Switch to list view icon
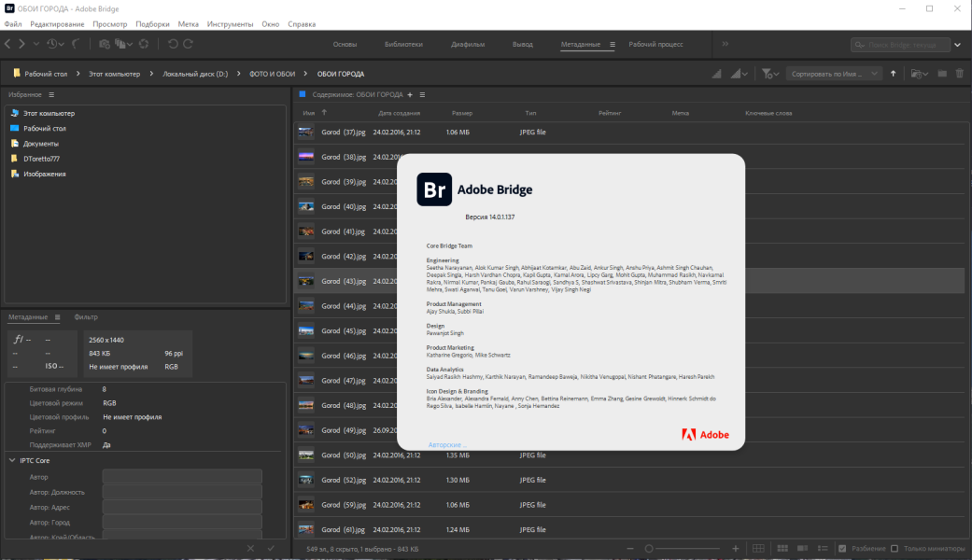This screenshot has width=972, height=560. pyautogui.click(x=823, y=548)
